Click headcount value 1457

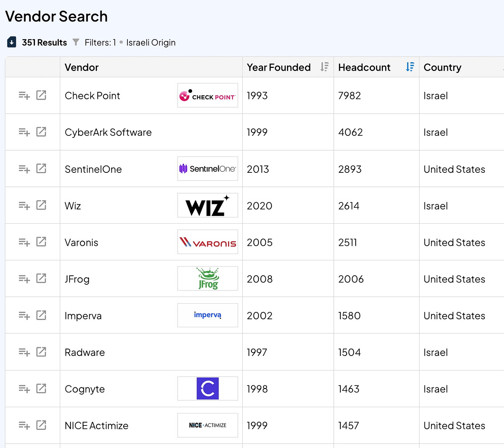[349, 425]
